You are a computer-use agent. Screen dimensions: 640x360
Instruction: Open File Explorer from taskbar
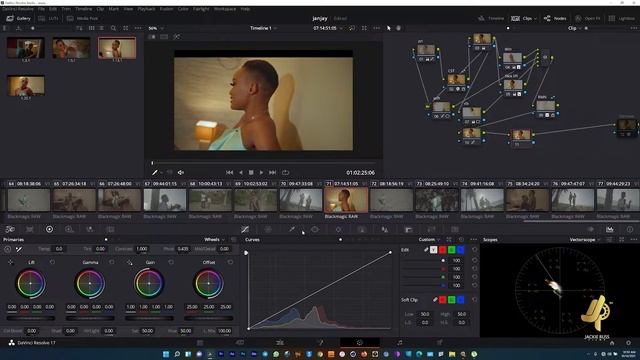(452, 354)
